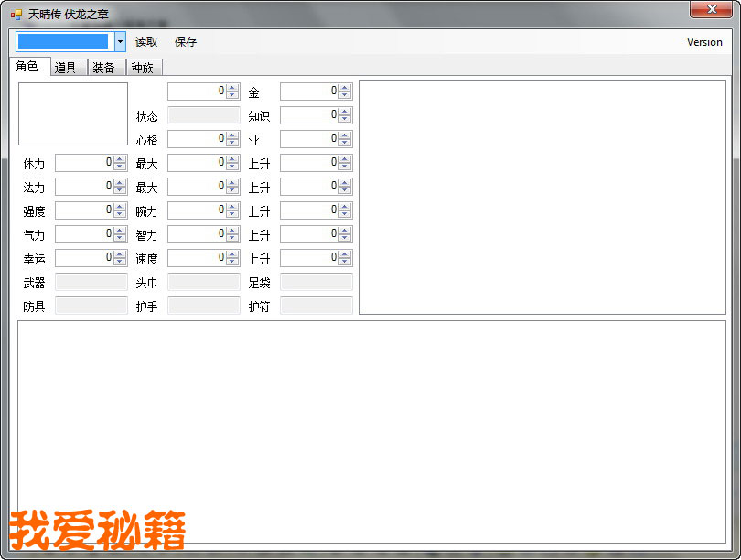
Task: Select the 角色 tab
Action: pos(27,67)
